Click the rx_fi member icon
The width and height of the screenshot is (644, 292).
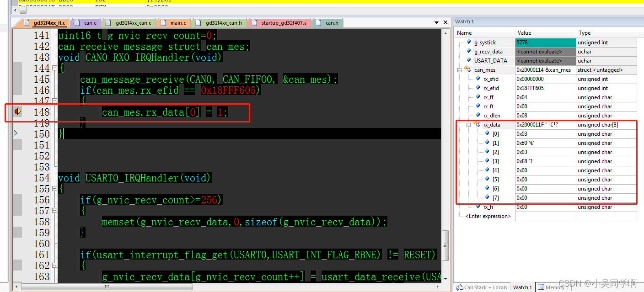point(478,207)
